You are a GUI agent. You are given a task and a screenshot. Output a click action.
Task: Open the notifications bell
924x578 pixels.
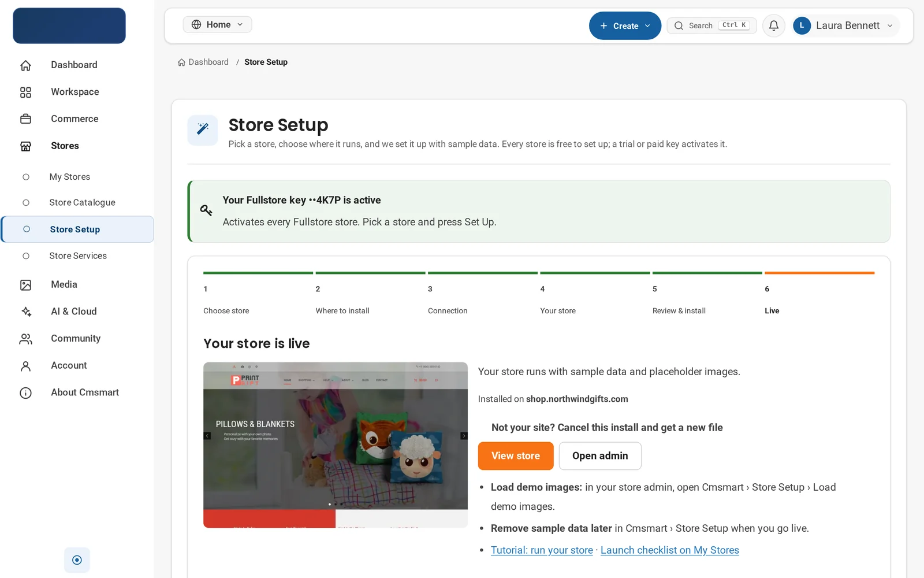tap(774, 25)
